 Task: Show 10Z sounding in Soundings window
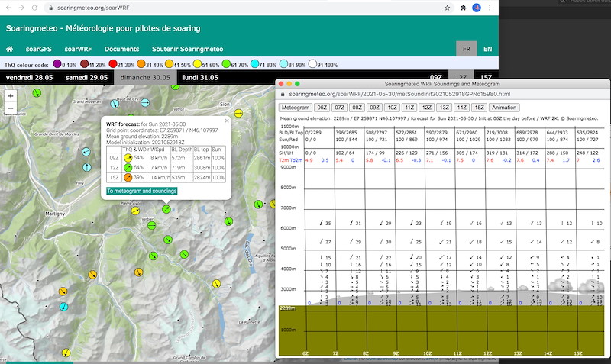(392, 108)
